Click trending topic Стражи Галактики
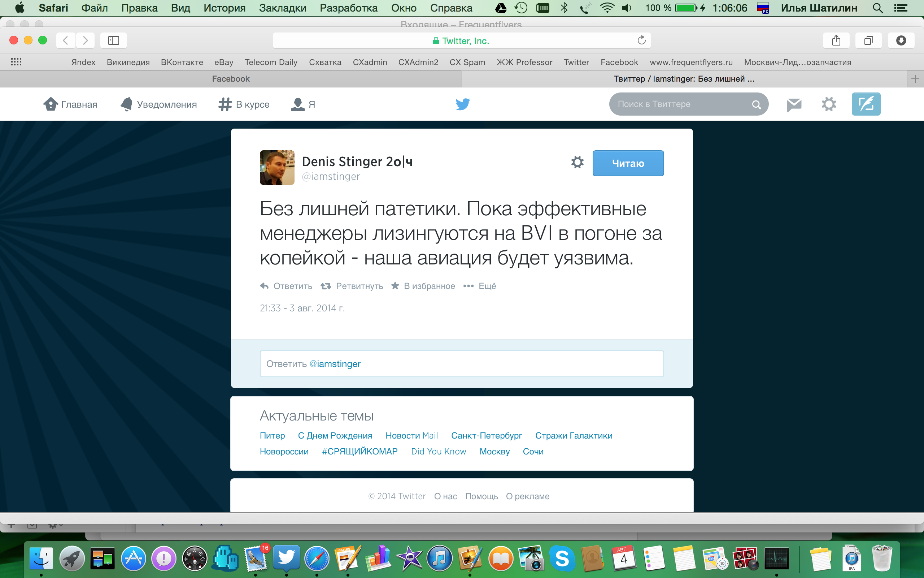Viewport: 924px width, 578px height. (574, 435)
